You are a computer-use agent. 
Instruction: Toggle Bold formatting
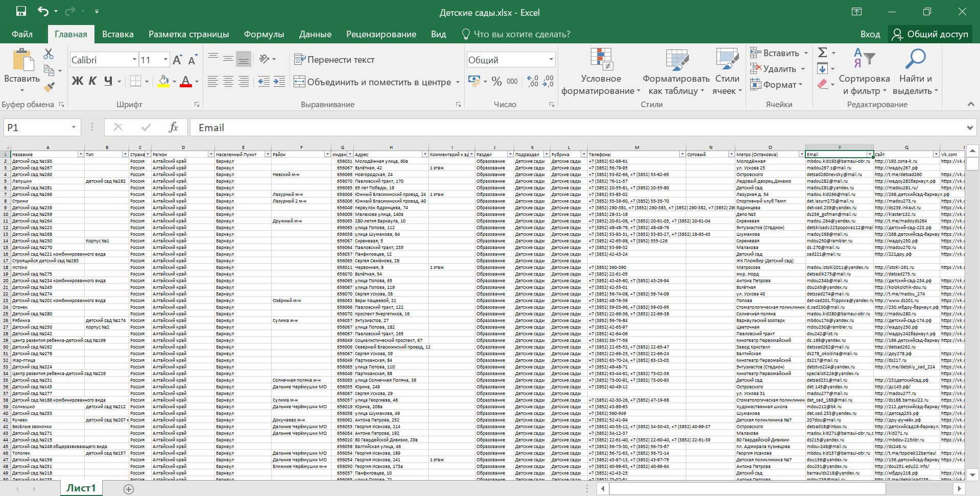77,81
